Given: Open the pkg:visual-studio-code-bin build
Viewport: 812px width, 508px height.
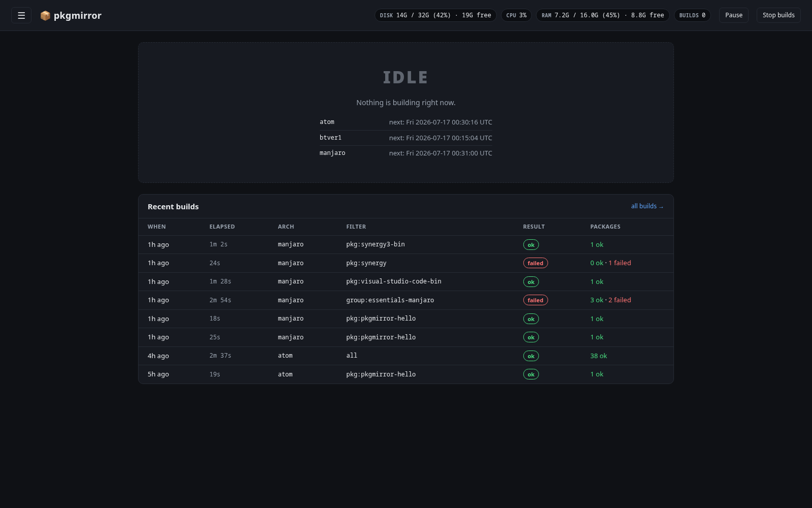Looking at the screenshot, I should [406, 281].
